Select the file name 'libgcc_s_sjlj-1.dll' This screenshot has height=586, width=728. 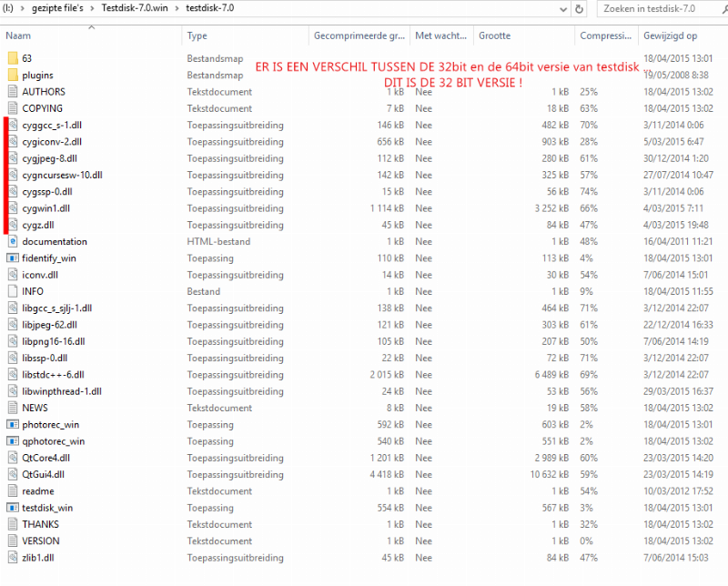pyautogui.click(x=56, y=308)
